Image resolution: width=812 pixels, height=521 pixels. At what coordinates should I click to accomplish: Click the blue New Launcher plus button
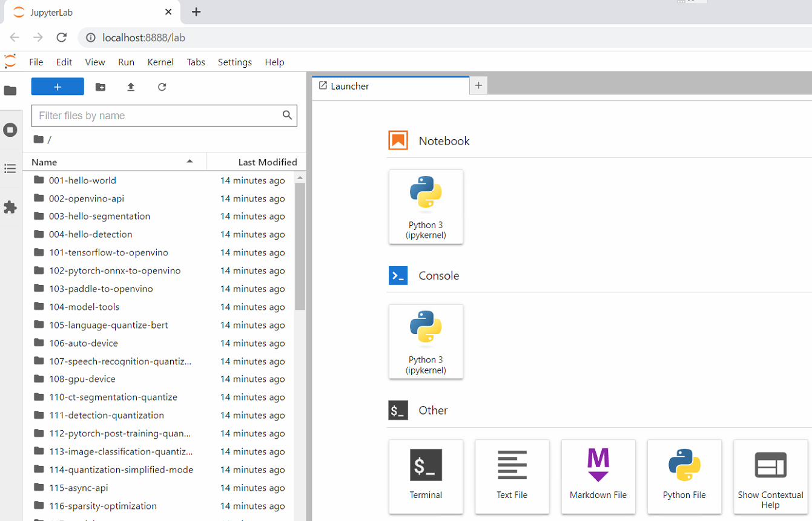click(58, 87)
